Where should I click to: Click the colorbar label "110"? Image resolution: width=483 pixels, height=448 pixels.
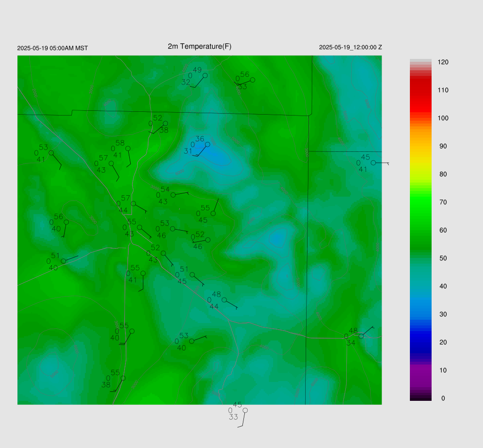tap(442, 90)
